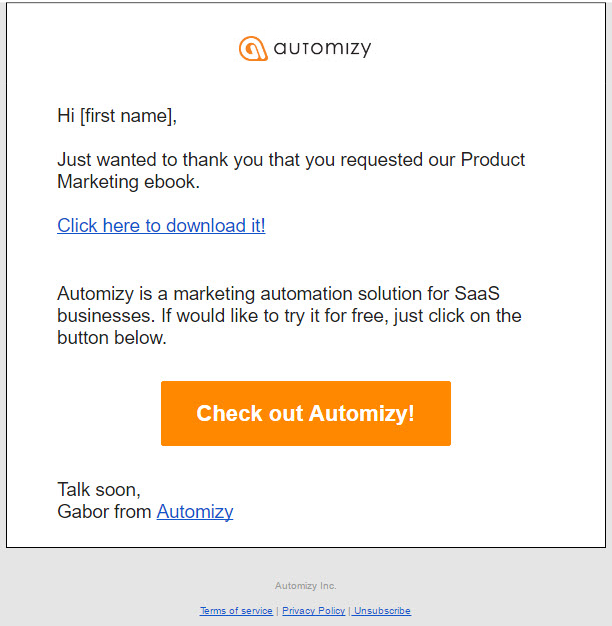Click the Unsubscribe link in the footer
The image size is (612, 626).
pos(382,610)
